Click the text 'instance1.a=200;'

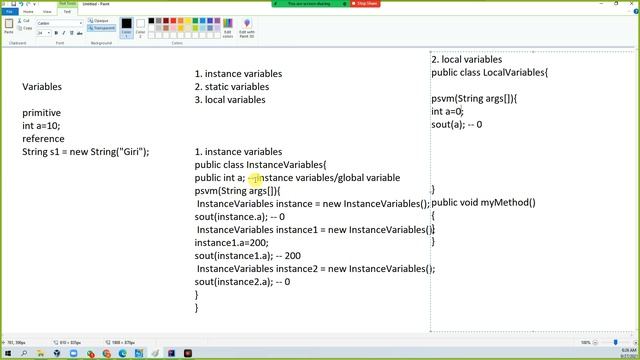231,243
